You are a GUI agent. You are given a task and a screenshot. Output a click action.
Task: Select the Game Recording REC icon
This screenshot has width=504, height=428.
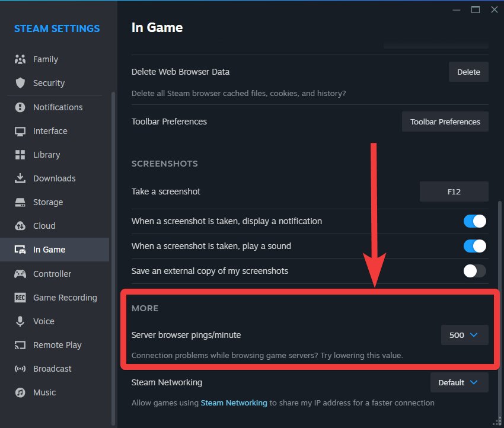(x=20, y=298)
